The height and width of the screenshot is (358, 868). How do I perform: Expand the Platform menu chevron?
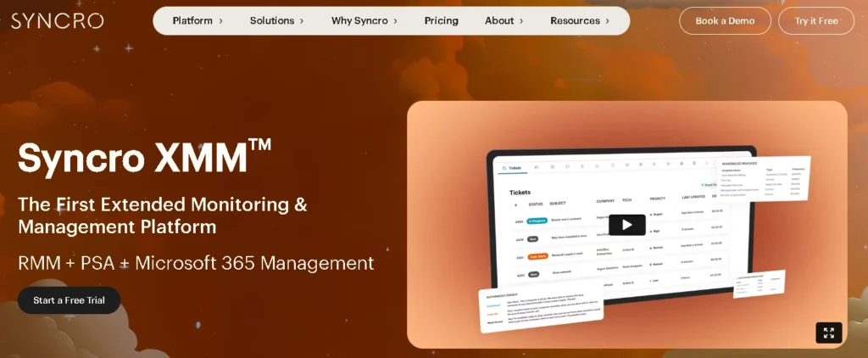pos(221,21)
